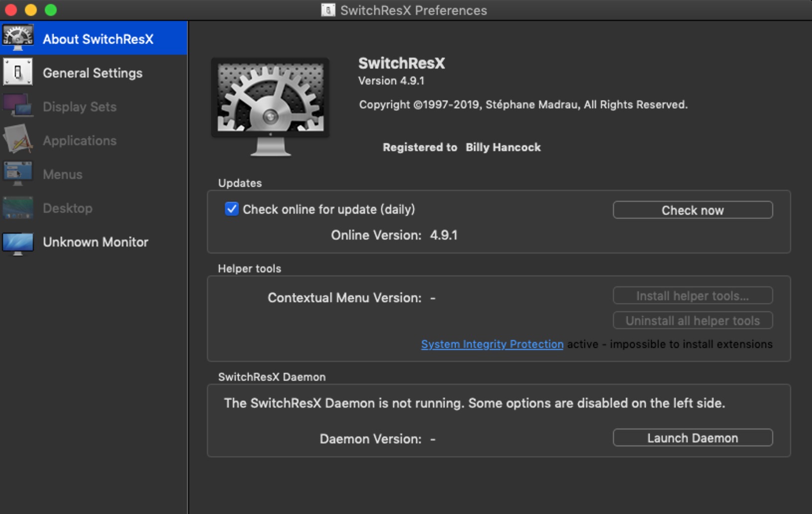812x514 pixels.
Task: Click the Daemon Version label
Action: click(370, 438)
